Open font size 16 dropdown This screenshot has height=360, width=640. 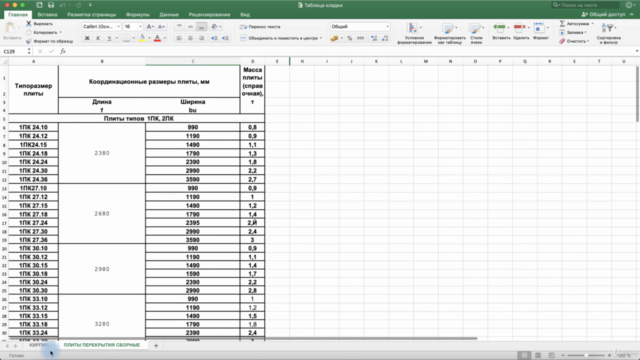140,27
